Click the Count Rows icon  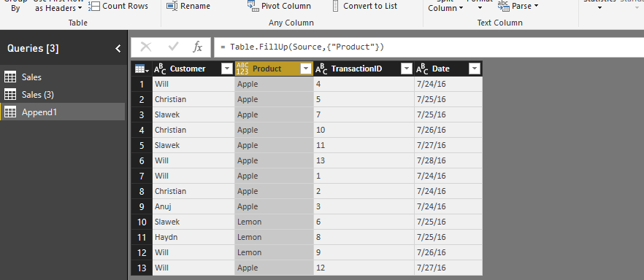(x=94, y=6)
